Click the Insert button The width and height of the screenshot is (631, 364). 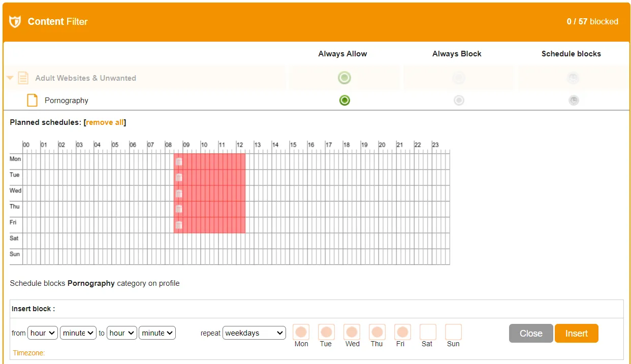tap(577, 333)
